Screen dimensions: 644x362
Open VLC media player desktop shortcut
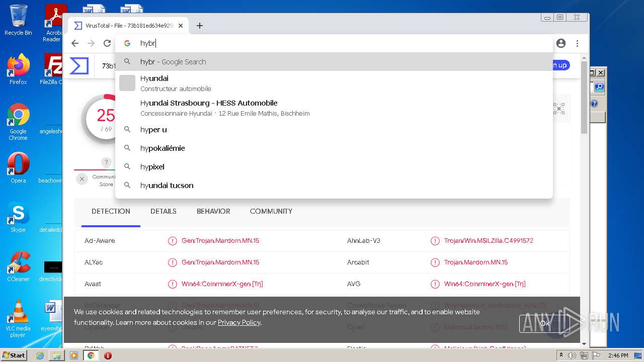click(18, 319)
